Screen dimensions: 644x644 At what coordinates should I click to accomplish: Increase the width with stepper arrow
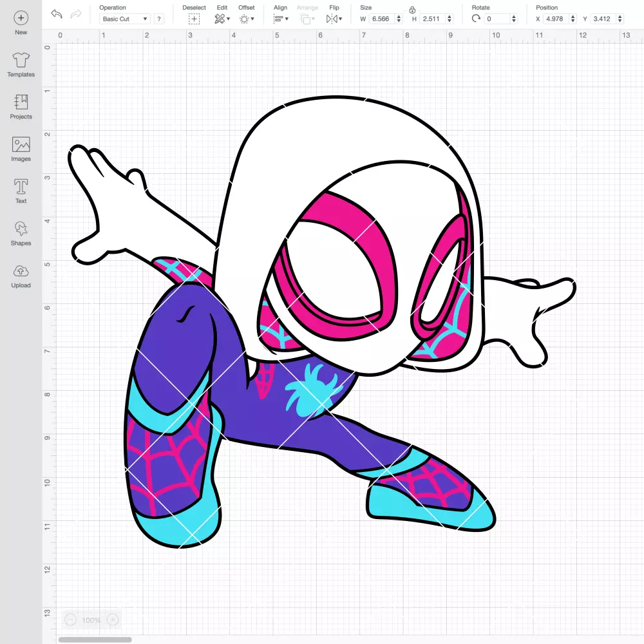[x=399, y=17]
